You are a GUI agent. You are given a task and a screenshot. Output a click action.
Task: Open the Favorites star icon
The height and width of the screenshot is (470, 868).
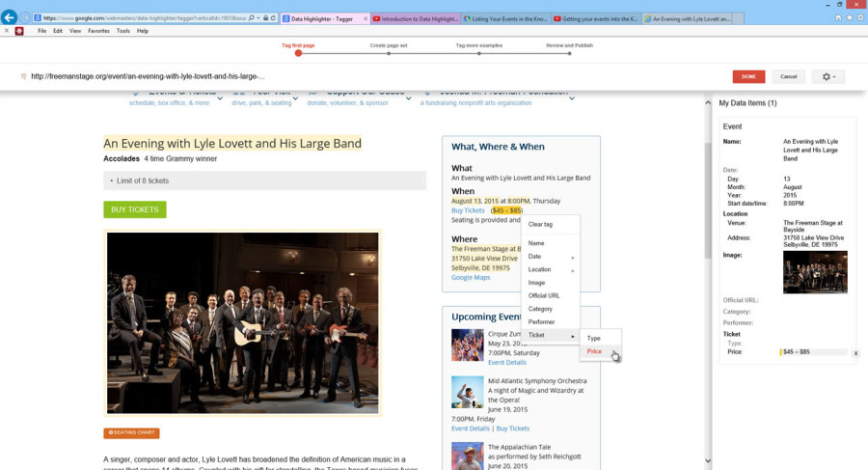(849, 18)
